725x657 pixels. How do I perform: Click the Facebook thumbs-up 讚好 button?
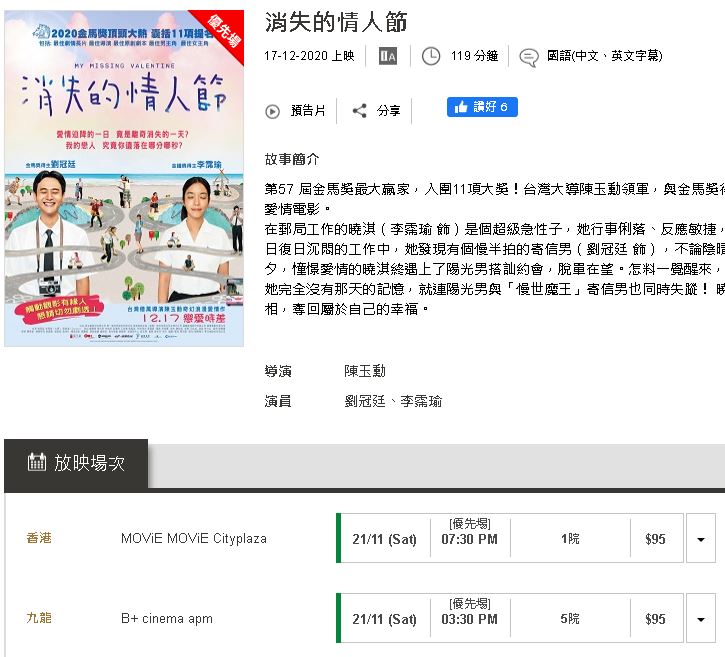point(482,107)
